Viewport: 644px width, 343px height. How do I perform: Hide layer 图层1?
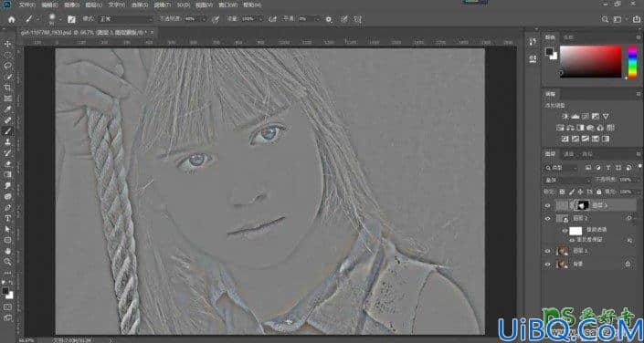coord(547,251)
